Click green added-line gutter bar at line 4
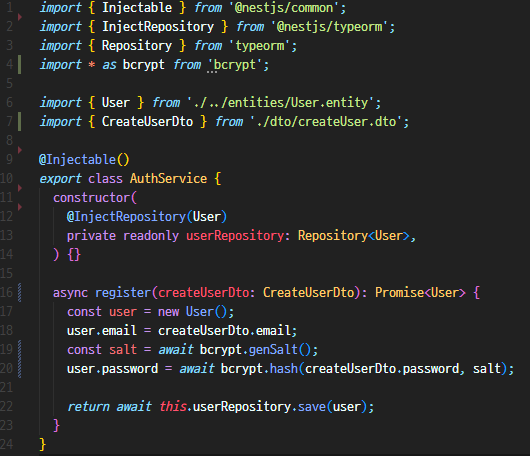Viewport: 530px width, 456px height. coord(19,65)
